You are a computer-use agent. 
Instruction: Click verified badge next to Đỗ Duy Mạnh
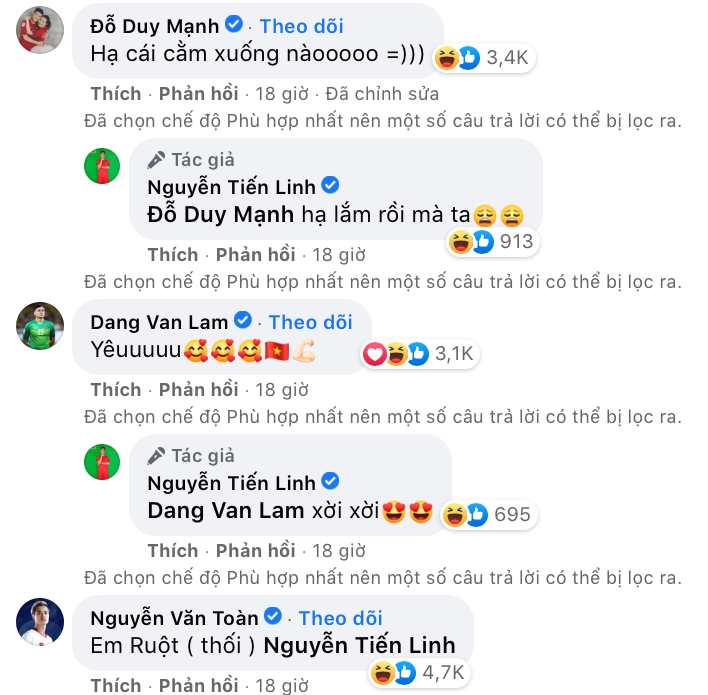(234, 24)
